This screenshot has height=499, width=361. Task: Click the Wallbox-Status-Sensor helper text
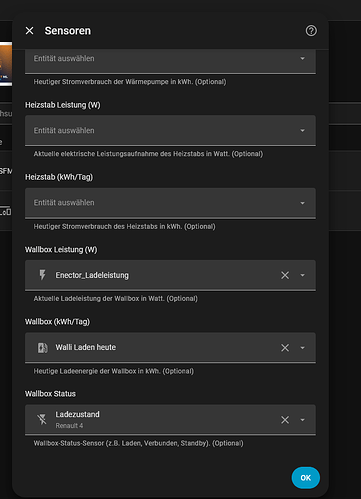[x=138, y=443]
